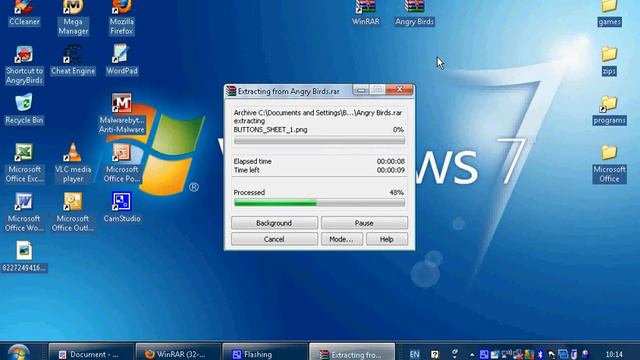Click the Processed 48% progress bar
The image size is (640, 360).
coord(319,202)
